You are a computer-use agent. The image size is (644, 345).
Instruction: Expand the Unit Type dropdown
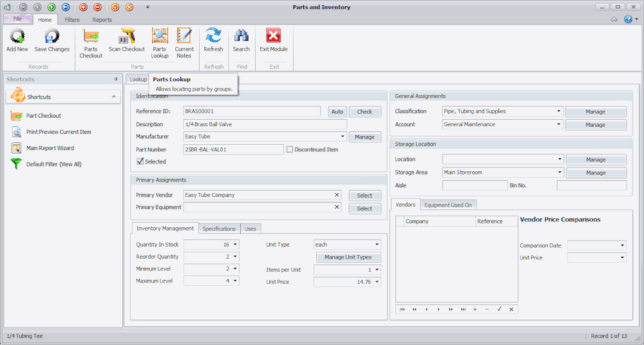376,245
